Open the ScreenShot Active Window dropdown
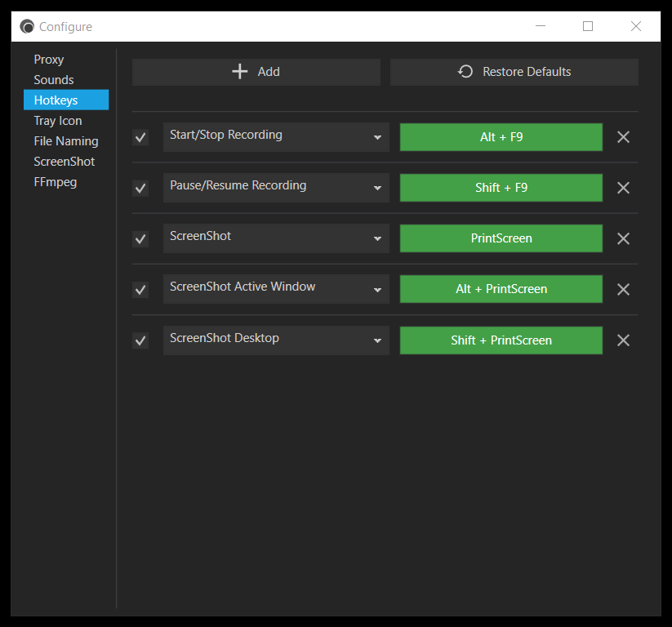 point(276,289)
